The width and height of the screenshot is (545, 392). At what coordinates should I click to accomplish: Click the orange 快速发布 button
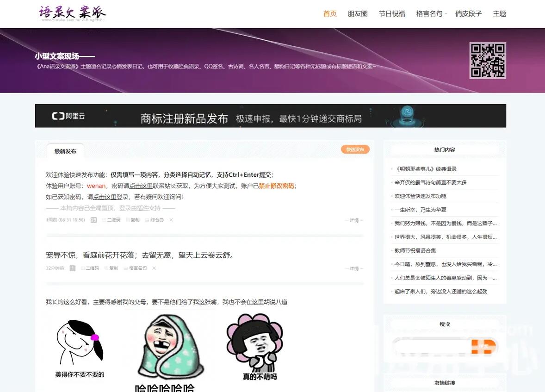coord(355,149)
